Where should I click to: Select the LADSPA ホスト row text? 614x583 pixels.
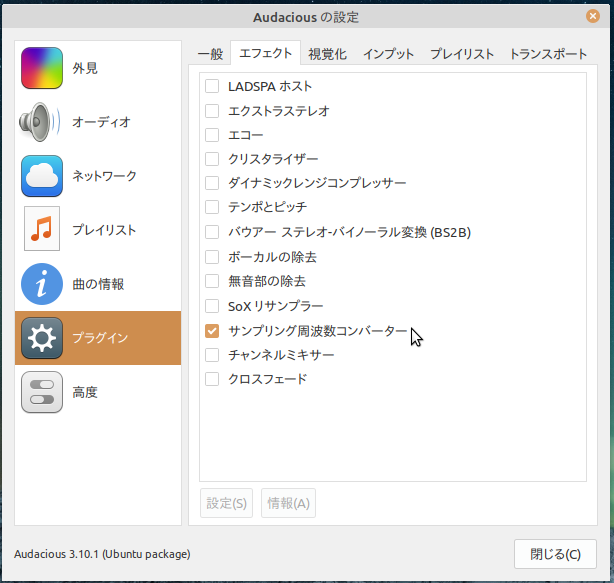coord(270,87)
